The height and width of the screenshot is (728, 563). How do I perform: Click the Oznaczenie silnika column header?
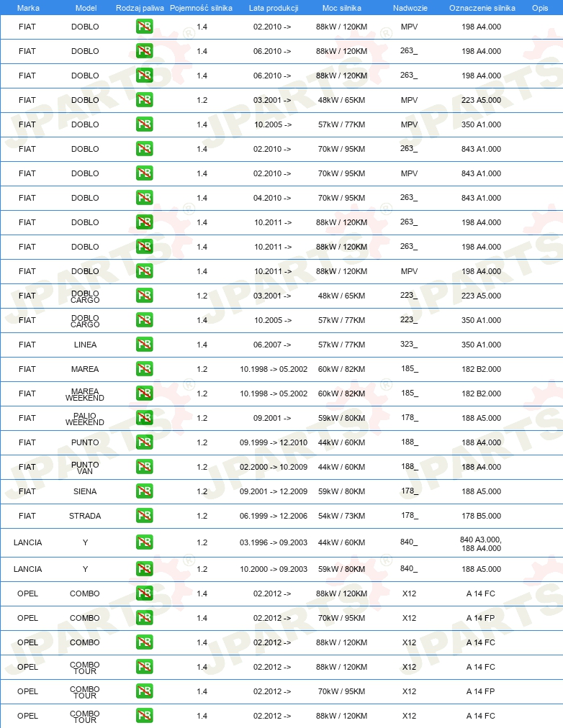point(482,8)
